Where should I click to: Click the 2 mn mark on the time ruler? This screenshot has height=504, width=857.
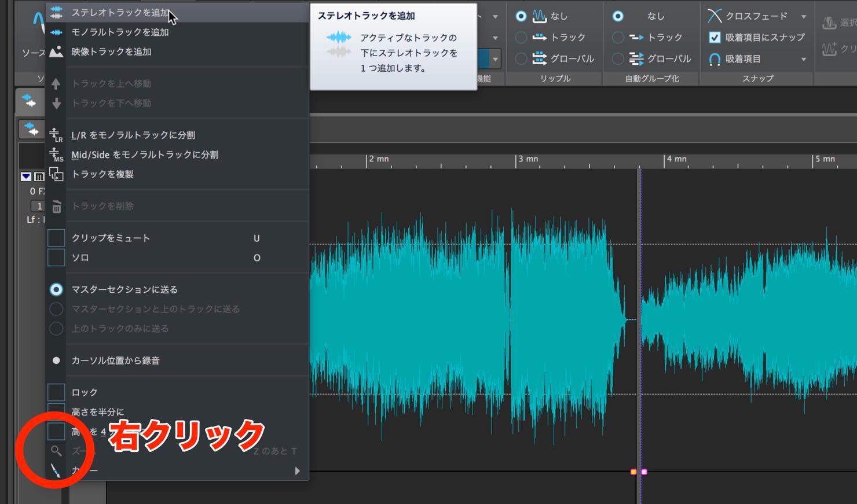point(378,159)
